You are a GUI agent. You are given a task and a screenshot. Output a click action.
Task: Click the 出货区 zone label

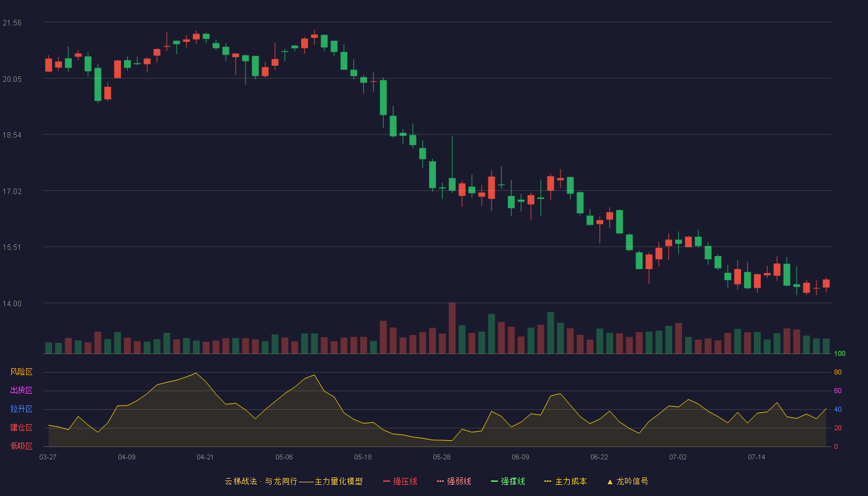21,391
